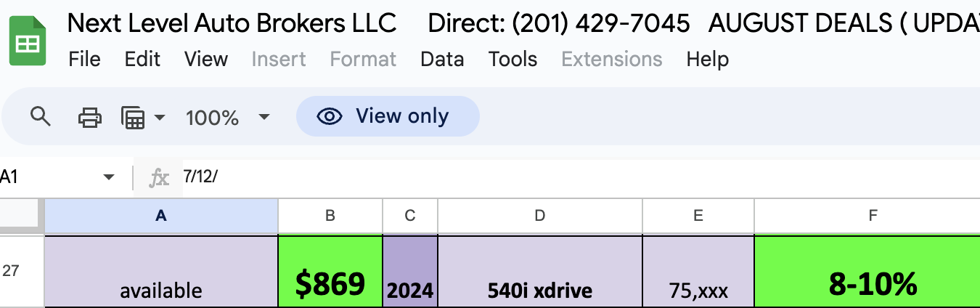Open the Google Sheets home icon
This screenshot has width=980, height=308.
coord(28,43)
